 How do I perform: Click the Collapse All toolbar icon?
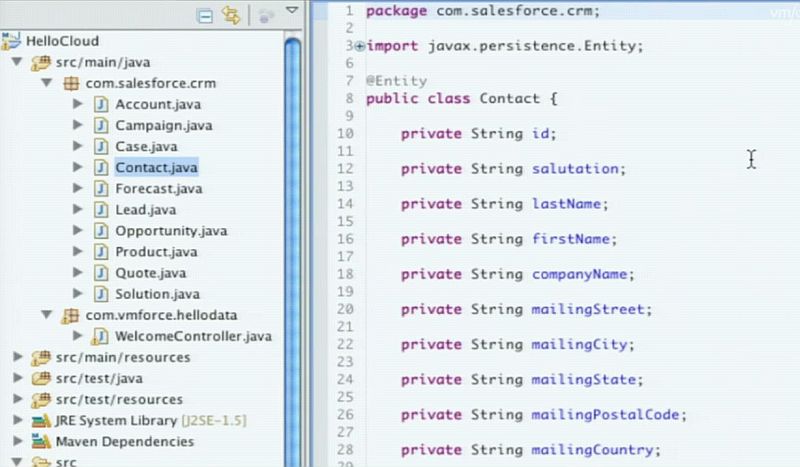pyautogui.click(x=205, y=16)
